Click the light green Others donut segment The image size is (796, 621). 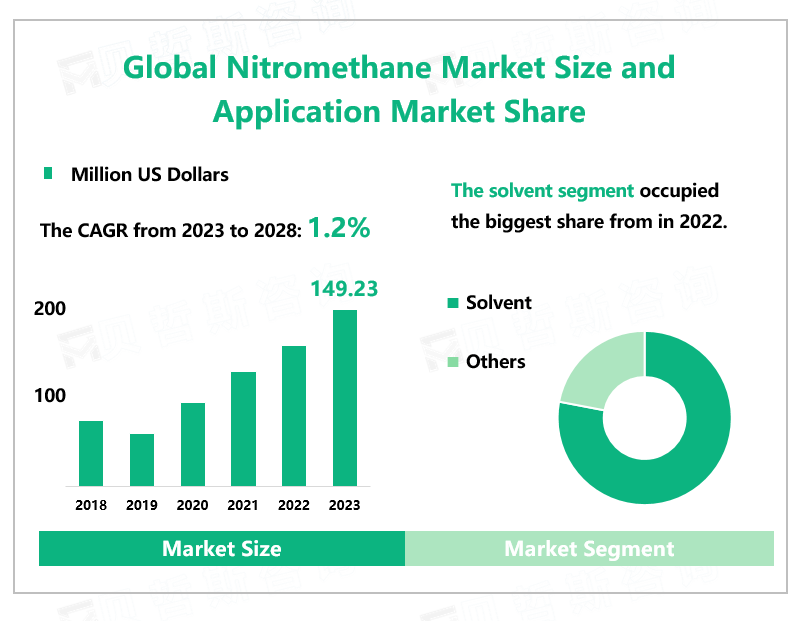click(604, 373)
